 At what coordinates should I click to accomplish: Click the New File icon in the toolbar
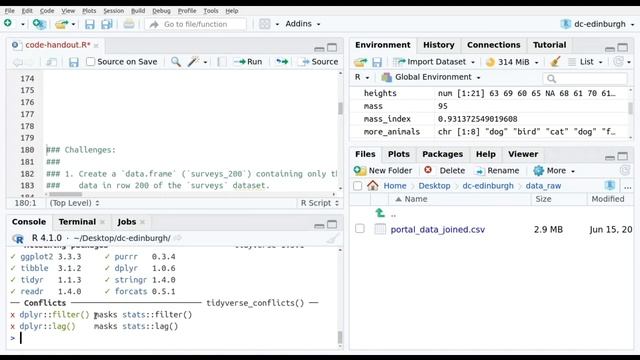(x=8, y=24)
